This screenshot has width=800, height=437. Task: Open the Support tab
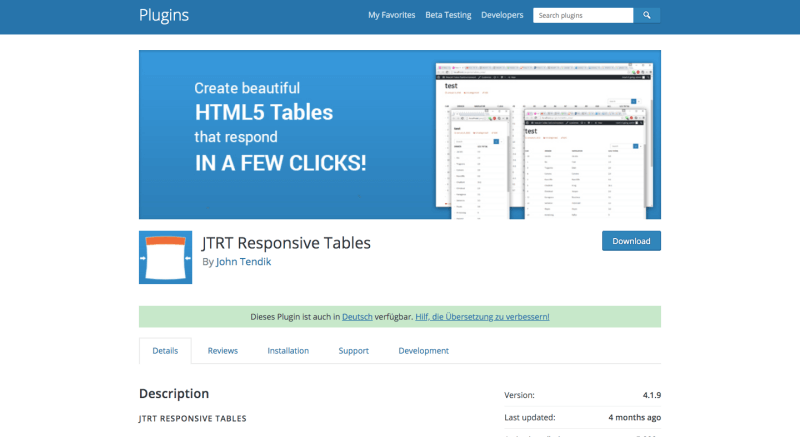tap(354, 351)
